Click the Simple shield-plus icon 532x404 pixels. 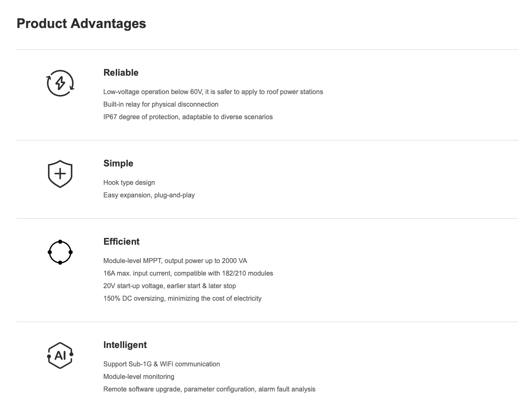(x=60, y=174)
